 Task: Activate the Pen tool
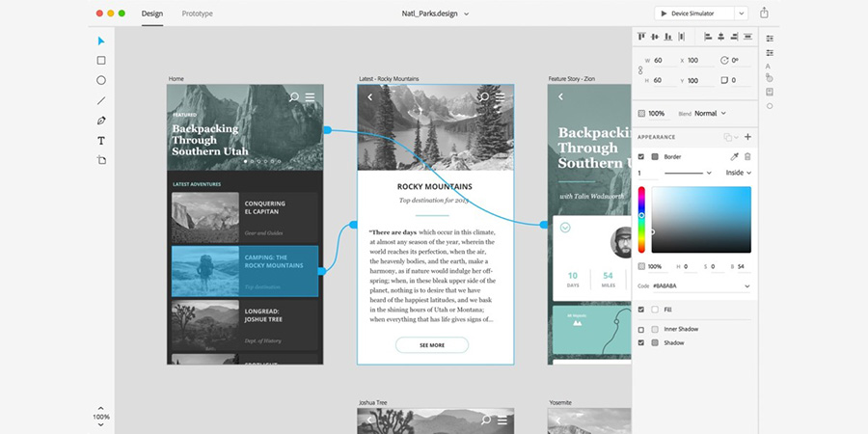click(101, 121)
